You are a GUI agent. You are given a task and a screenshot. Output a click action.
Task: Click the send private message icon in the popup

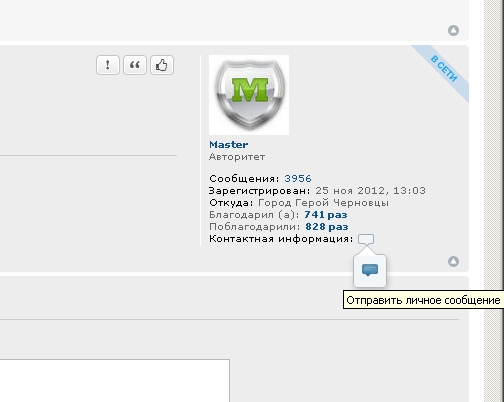pos(370,270)
